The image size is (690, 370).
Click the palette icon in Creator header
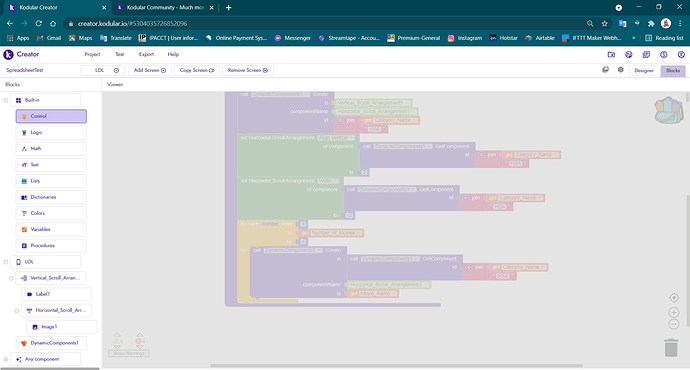coord(628,55)
